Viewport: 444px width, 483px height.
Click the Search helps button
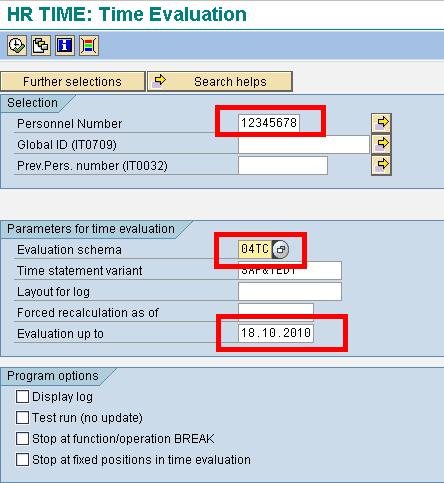[x=220, y=81]
